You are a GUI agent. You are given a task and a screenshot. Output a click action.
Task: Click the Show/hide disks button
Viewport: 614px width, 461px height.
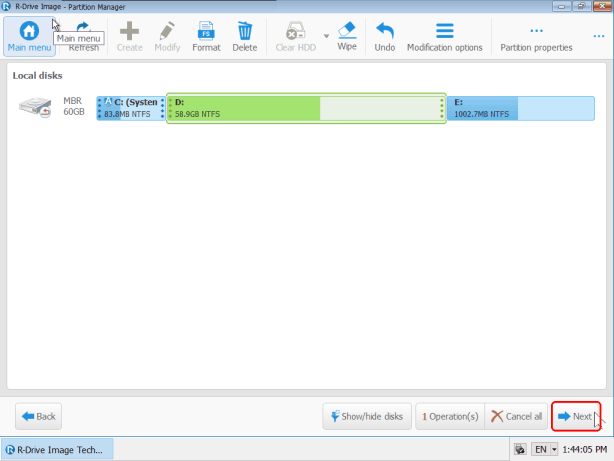coord(367,416)
